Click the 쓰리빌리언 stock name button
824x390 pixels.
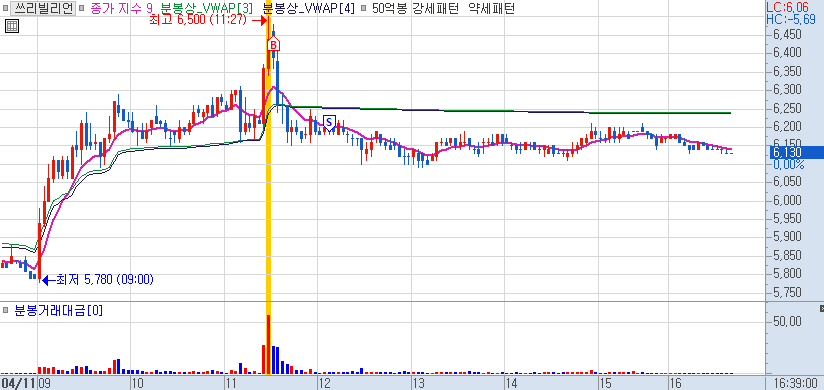[x=43, y=8]
